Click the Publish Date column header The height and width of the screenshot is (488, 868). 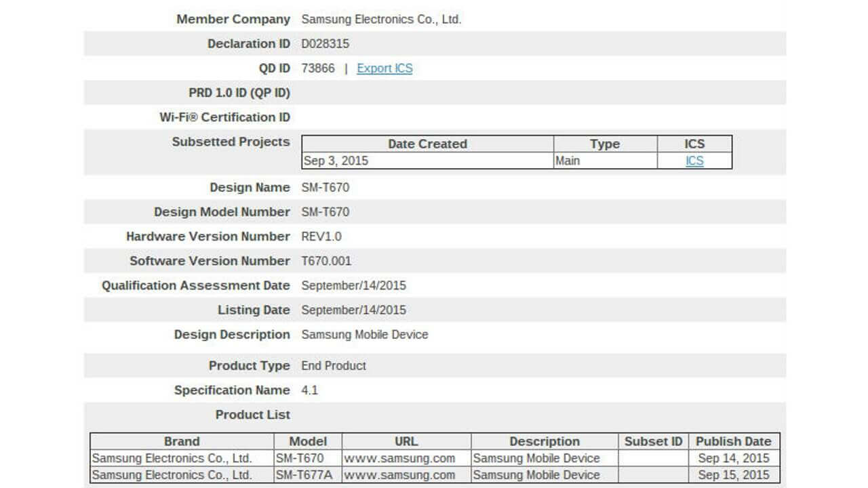click(x=733, y=441)
